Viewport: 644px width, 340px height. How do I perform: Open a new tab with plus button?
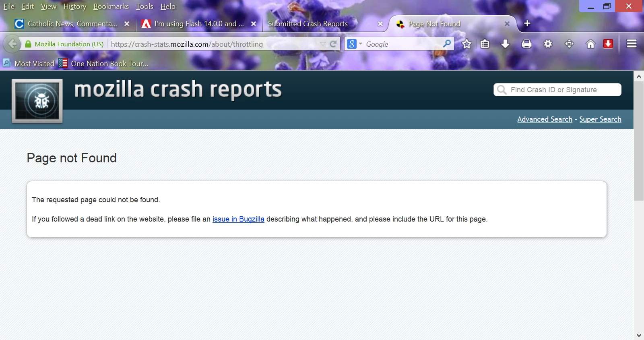tap(527, 23)
